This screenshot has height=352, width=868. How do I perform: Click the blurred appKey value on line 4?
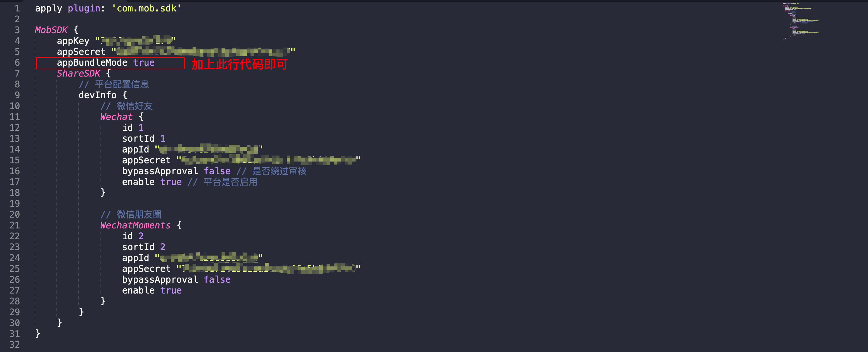point(136,41)
